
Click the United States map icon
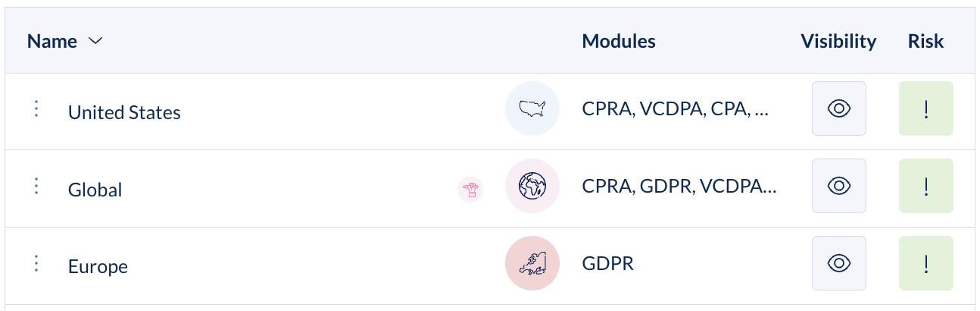point(532,108)
